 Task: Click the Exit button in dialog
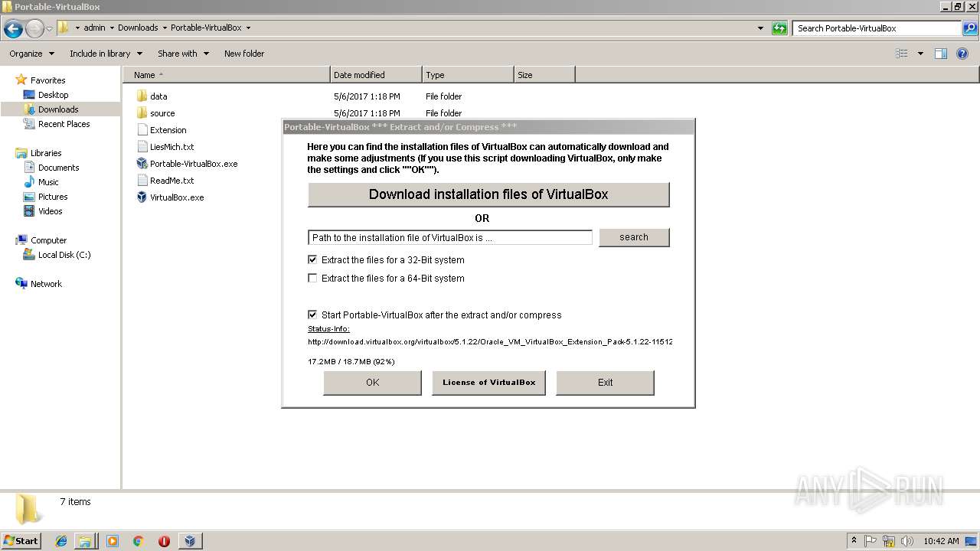(x=605, y=383)
